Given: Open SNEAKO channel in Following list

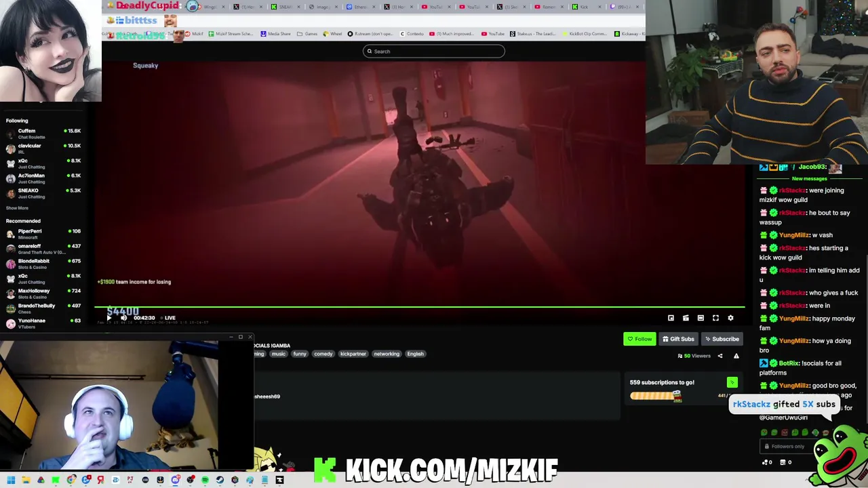Looking at the screenshot, I should pyautogui.click(x=43, y=193).
